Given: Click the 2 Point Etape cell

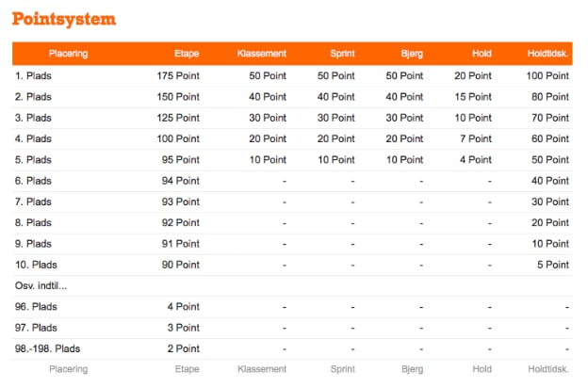Looking at the screenshot, I should pos(184,348).
